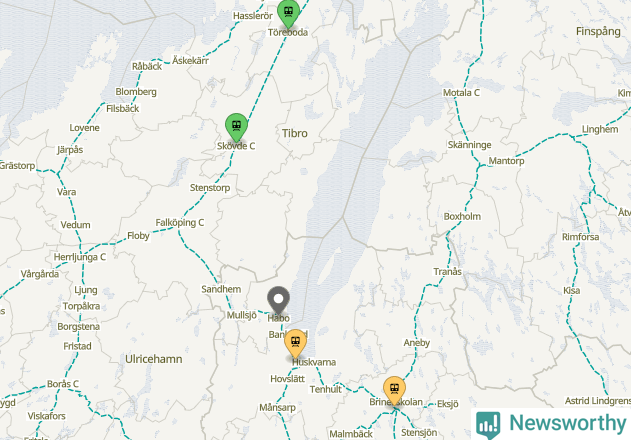The height and width of the screenshot is (440, 631).
Task: Click the Newsworthy chart bubble icon
Action: (x=488, y=425)
